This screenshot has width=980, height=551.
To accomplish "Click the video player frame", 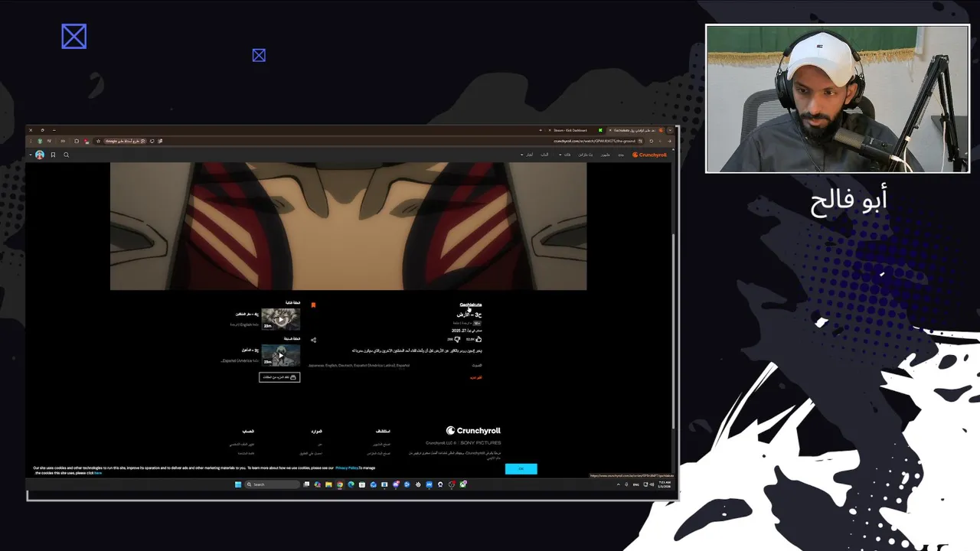I will click(348, 226).
